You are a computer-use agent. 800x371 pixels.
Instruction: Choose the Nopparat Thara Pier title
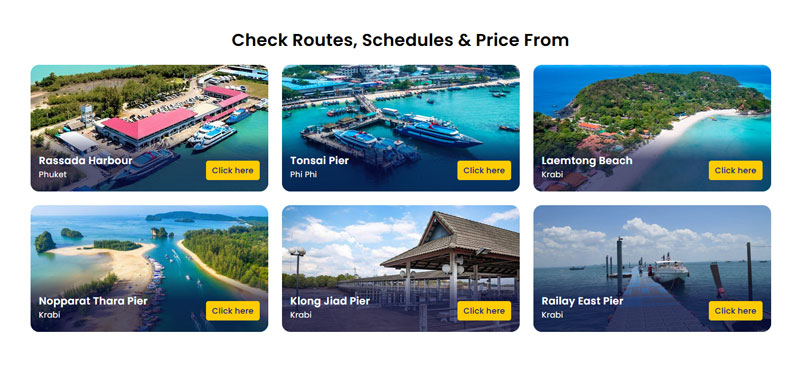(x=93, y=301)
